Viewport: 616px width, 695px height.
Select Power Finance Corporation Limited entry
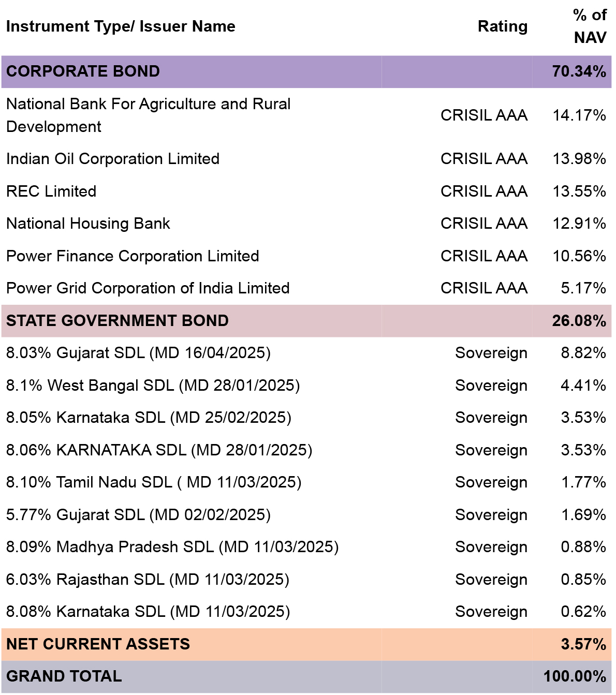click(133, 256)
